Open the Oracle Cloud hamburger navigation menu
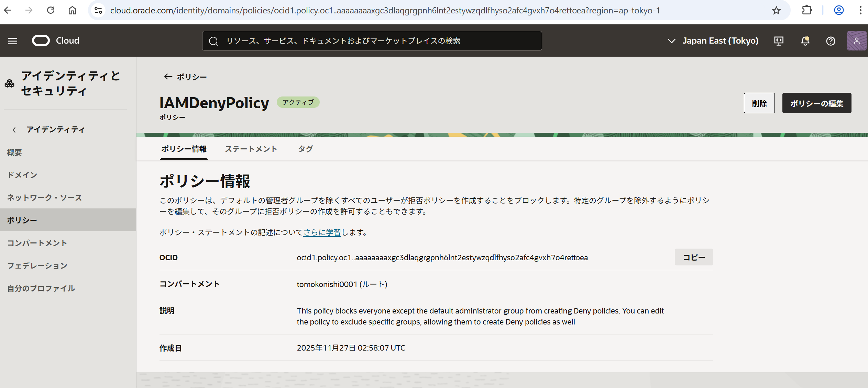868x388 pixels. coord(13,41)
